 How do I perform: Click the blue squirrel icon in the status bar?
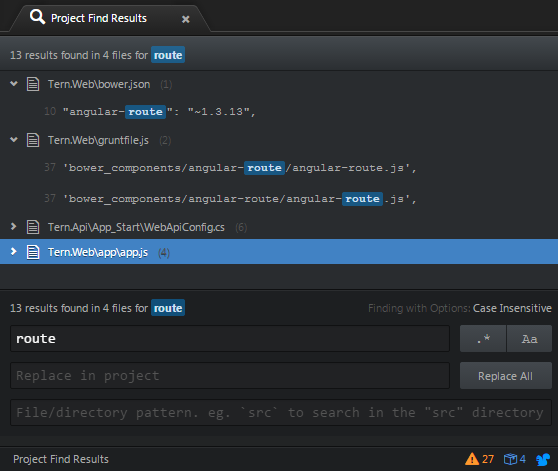pos(543,459)
